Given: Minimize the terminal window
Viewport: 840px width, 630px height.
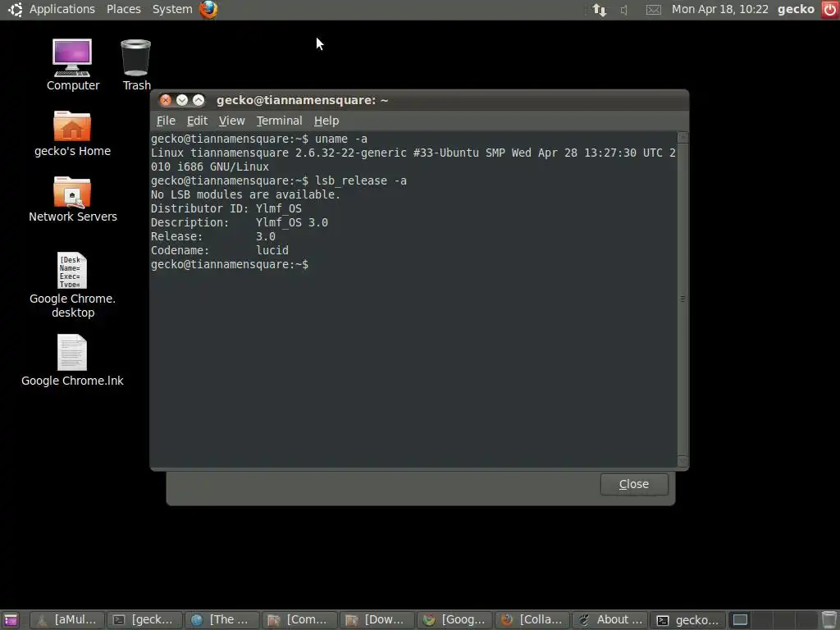Looking at the screenshot, I should point(182,100).
